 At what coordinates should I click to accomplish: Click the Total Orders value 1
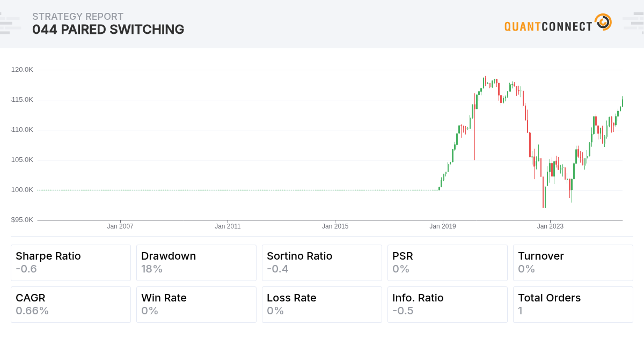[x=521, y=311]
